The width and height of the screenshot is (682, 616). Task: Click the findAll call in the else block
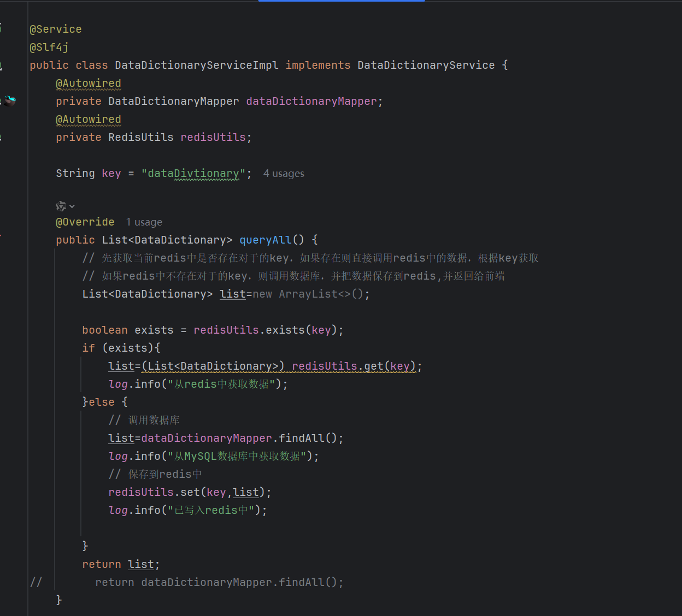pyautogui.click(x=301, y=438)
